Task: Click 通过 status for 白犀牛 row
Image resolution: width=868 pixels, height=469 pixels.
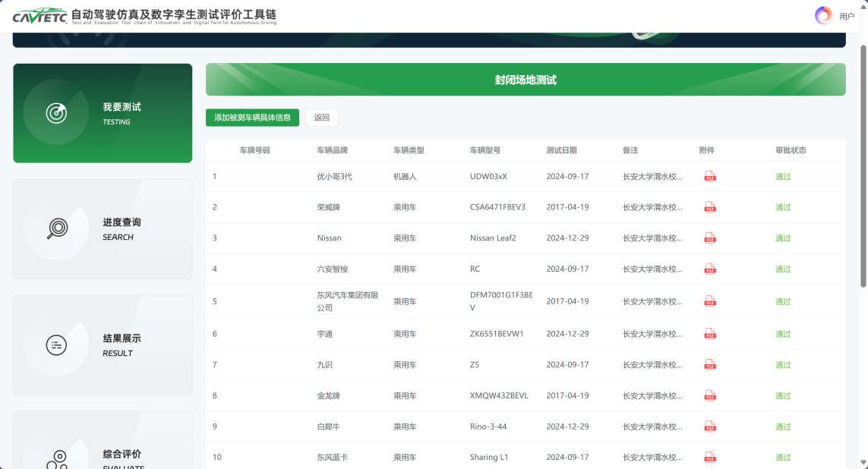Action: click(x=783, y=427)
